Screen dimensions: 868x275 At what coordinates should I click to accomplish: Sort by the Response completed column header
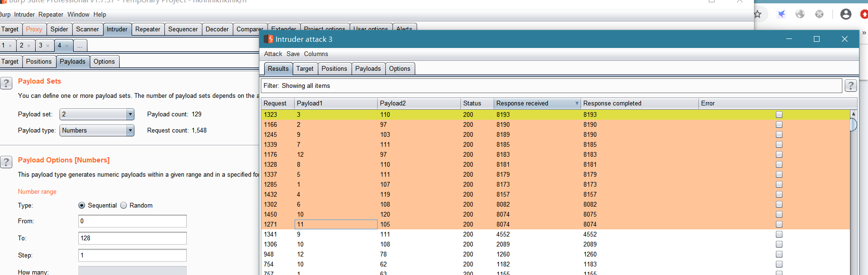coord(639,103)
